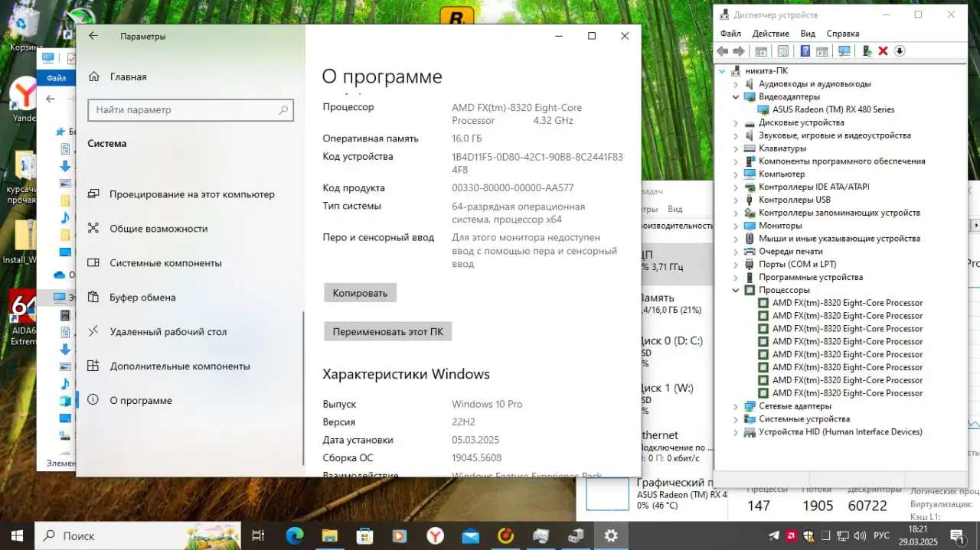Image resolution: width=980 pixels, height=550 pixels.
Task: Click the blue help icon in Device Manager
Action: pyautogui.click(x=805, y=51)
